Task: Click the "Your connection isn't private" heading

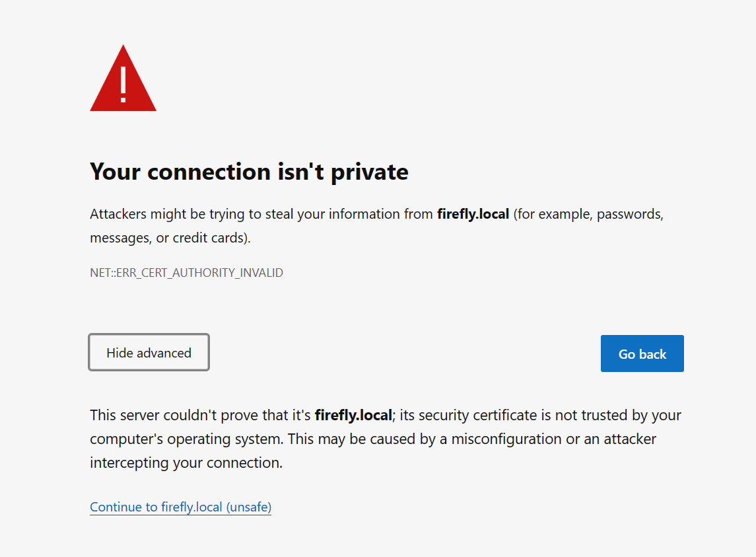Action: [x=249, y=172]
